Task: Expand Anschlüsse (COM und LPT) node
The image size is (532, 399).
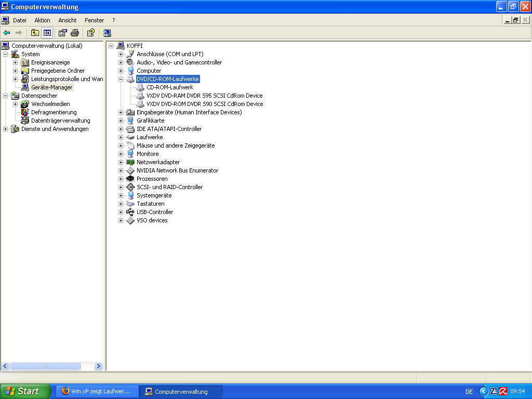Action: 121,54
